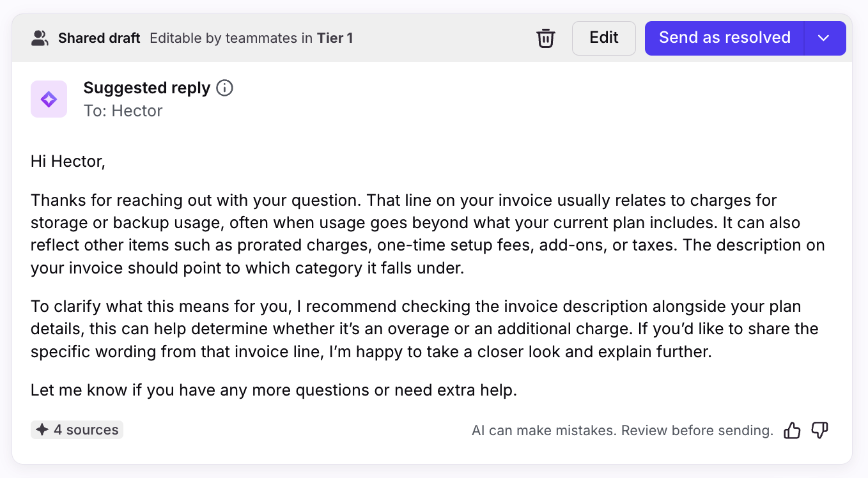
Task: Click the purple AI sparkle avatar
Action: [49, 99]
